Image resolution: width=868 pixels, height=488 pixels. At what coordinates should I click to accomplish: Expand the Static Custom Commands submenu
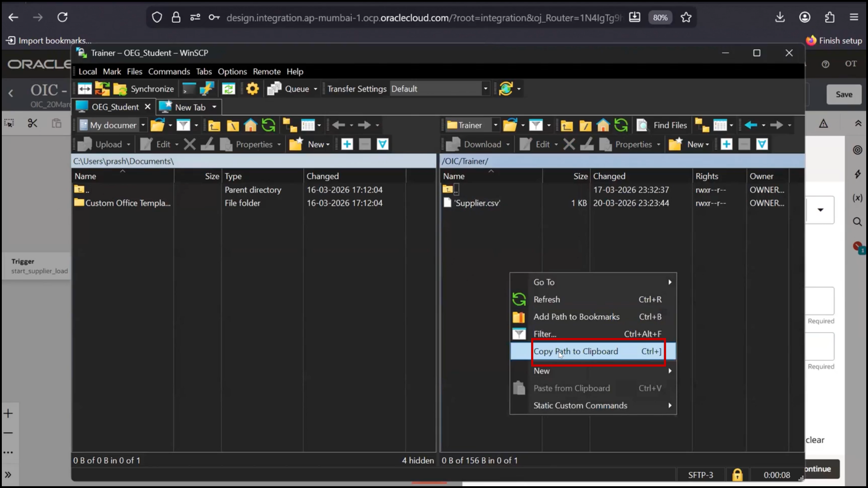pyautogui.click(x=593, y=405)
